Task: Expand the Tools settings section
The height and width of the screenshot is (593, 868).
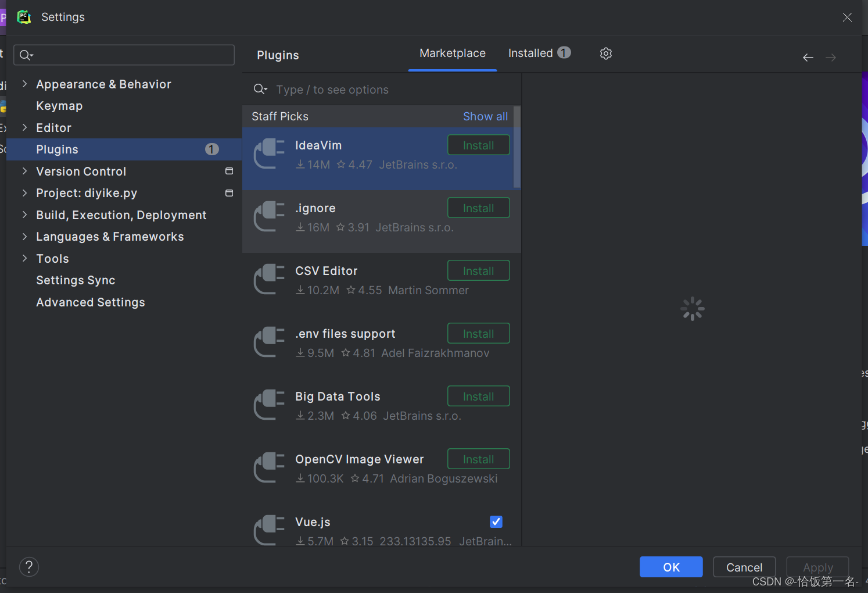Action: 24,258
